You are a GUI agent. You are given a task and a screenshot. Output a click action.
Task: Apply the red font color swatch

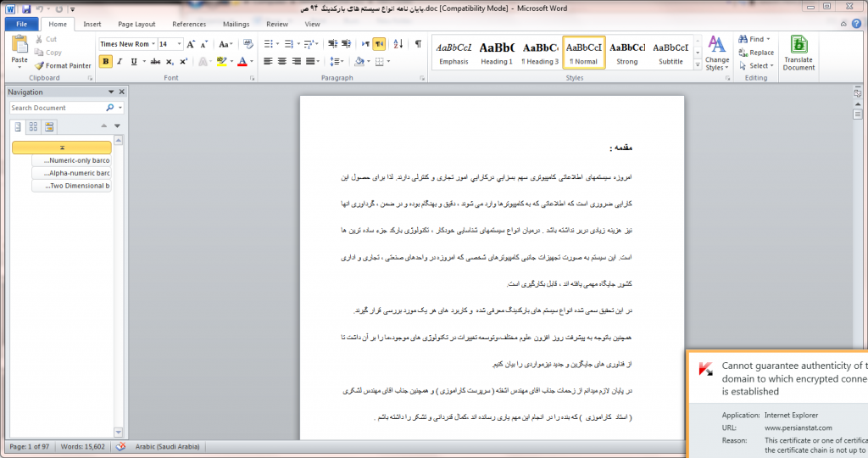[x=242, y=61]
